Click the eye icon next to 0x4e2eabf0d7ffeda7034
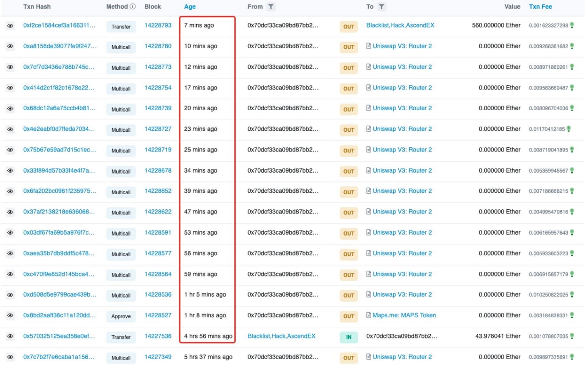This screenshot has height=365, width=588. [x=10, y=129]
